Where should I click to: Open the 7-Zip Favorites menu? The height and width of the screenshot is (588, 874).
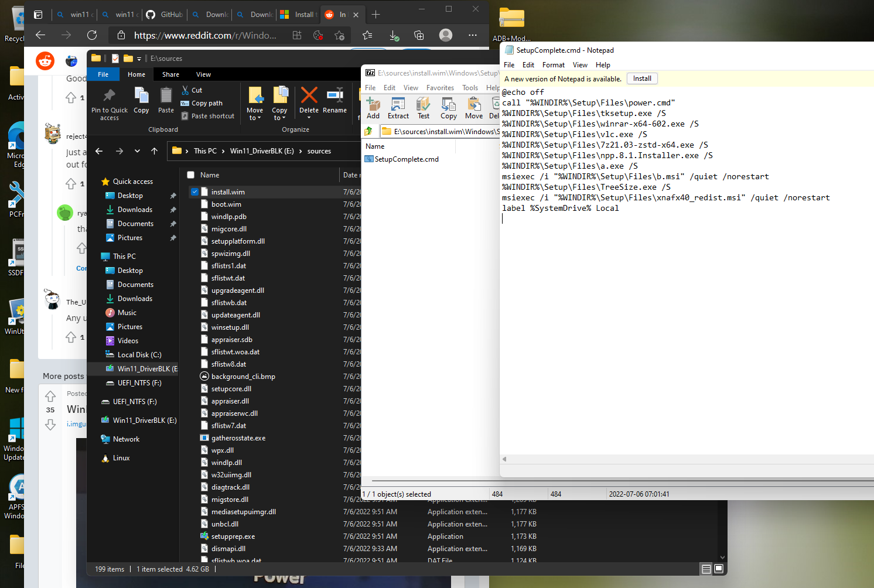click(440, 88)
